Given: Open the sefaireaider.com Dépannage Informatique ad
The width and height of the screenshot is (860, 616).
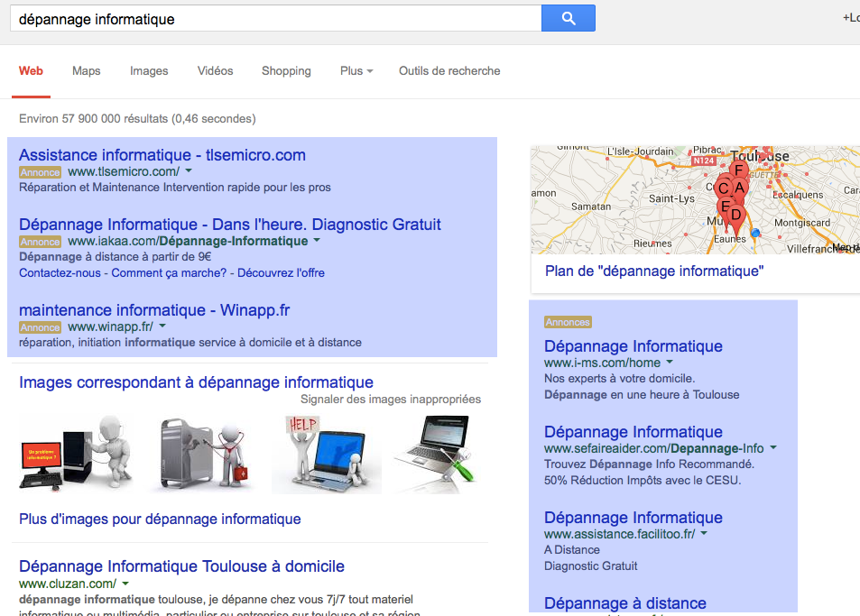Looking at the screenshot, I should click(633, 432).
